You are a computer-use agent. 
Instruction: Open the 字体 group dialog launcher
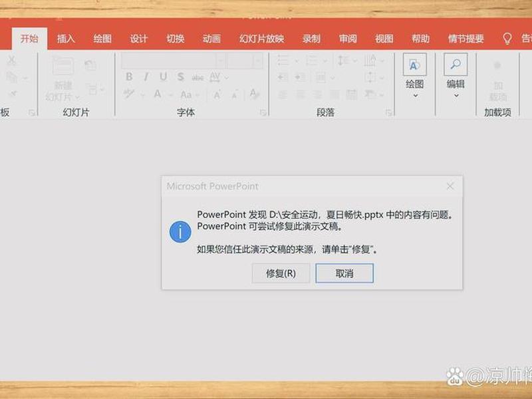click(263, 112)
